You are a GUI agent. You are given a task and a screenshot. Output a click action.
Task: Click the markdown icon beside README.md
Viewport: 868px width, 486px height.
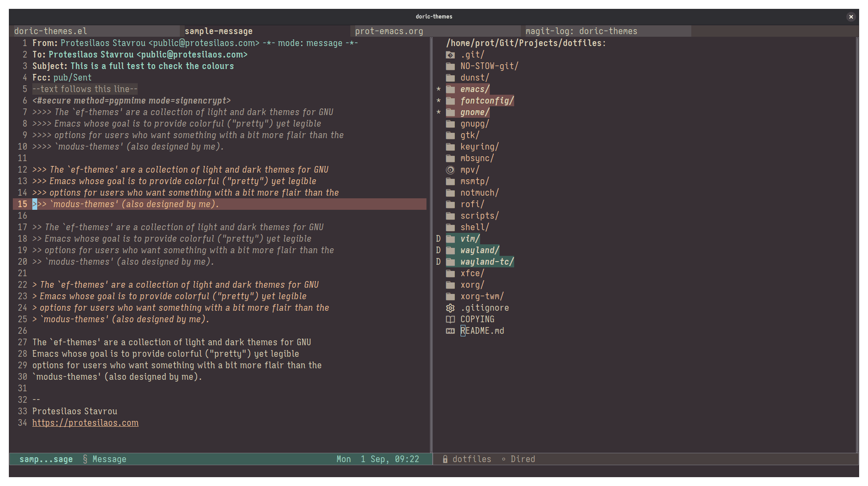(450, 331)
